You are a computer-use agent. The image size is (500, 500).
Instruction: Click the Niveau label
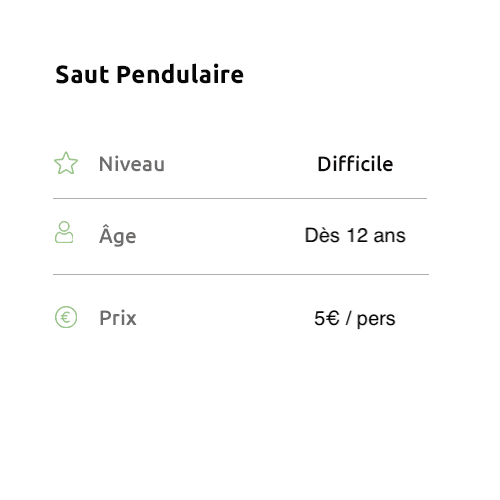coord(132,164)
